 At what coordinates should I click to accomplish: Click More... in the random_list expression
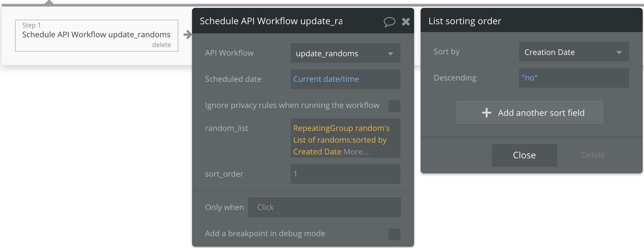point(356,152)
